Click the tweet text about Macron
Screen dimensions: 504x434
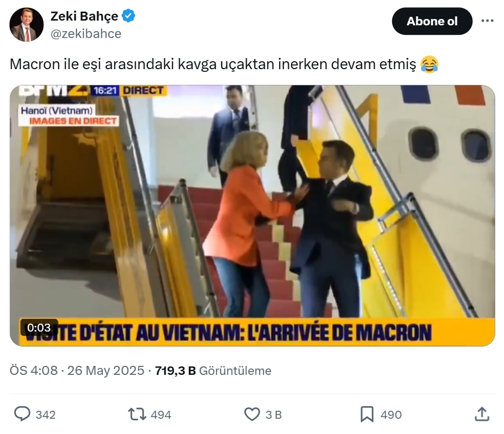tap(224, 64)
